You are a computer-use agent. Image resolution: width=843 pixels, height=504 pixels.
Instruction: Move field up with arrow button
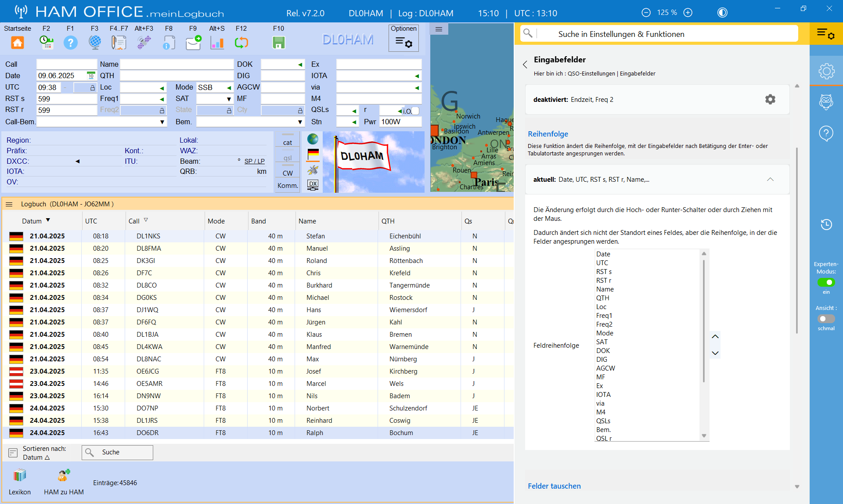[715, 337]
